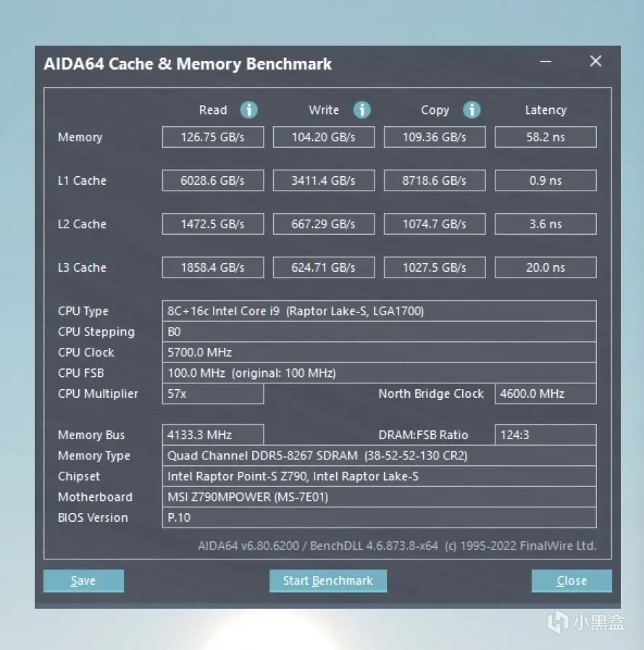Click the L2 Cache row label
This screenshot has width=644, height=650.
[x=82, y=224]
